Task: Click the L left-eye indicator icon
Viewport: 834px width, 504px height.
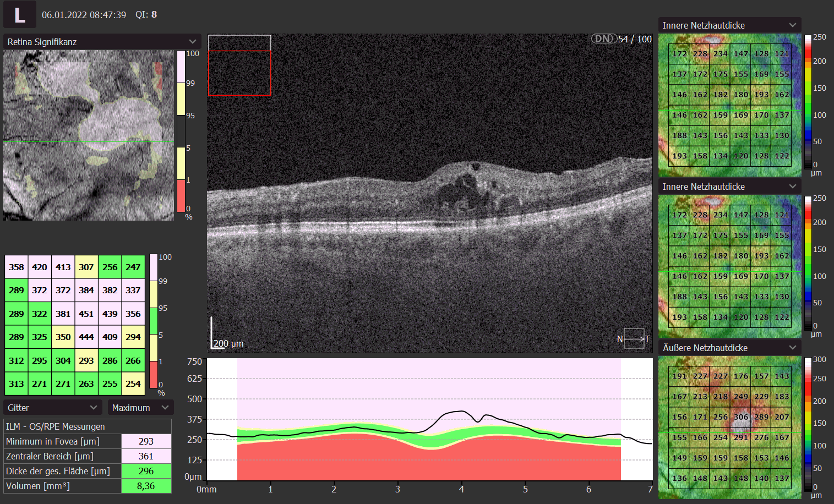Action: pos(20,14)
